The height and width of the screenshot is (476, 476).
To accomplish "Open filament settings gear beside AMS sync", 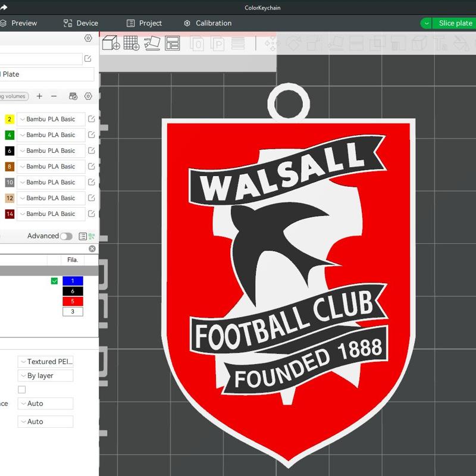I will tap(88, 96).
